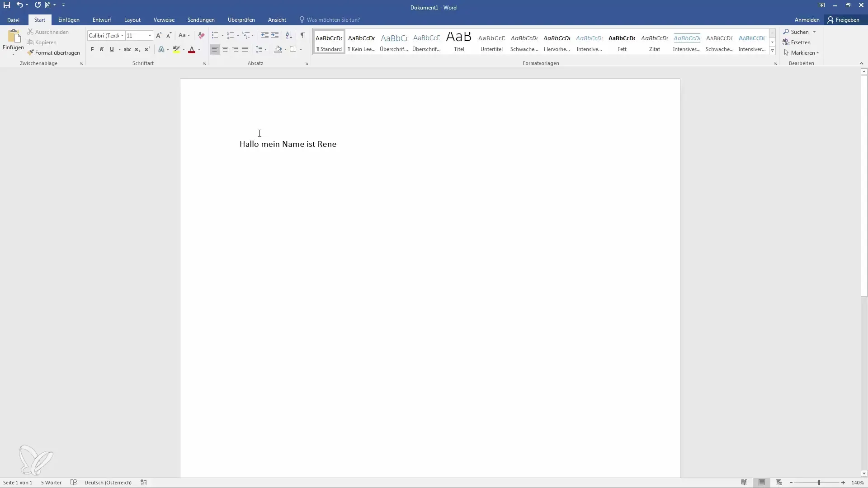This screenshot has height=488, width=868.
Task: Click the bullet list icon
Action: tap(215, 35)
